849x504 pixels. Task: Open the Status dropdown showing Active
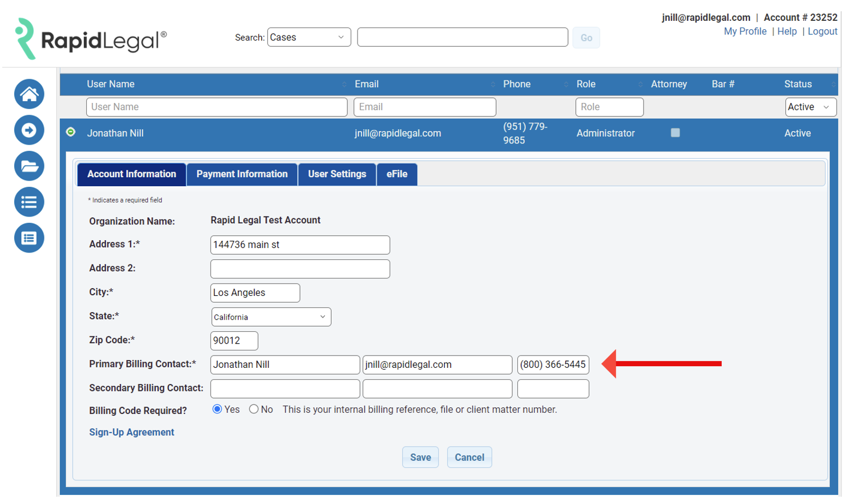click(810, 107)
